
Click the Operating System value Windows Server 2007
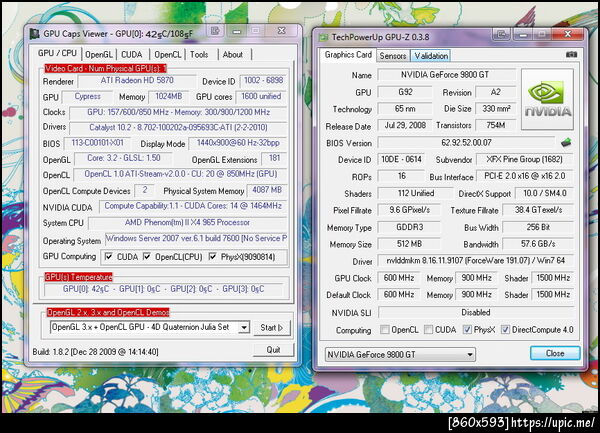point(196,238)
